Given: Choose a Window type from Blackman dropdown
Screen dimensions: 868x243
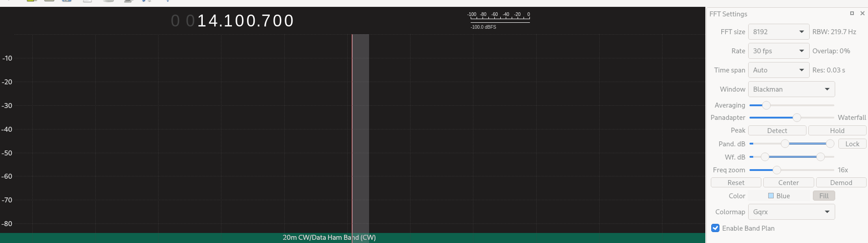Looking at the screenshot, I should [791, 89].
